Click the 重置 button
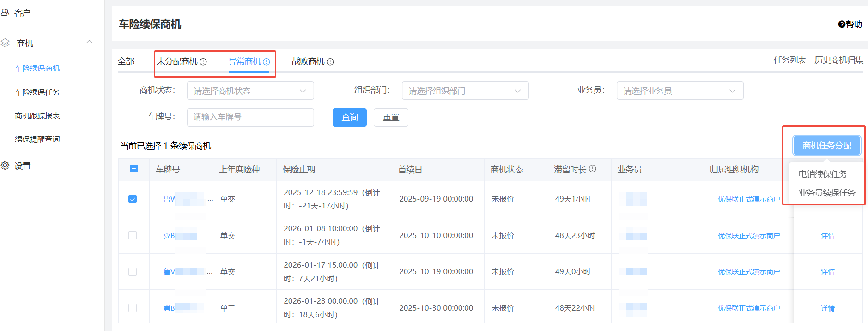Image resolution: width=868 pixels, height=331 pixels. click(391, 117)
